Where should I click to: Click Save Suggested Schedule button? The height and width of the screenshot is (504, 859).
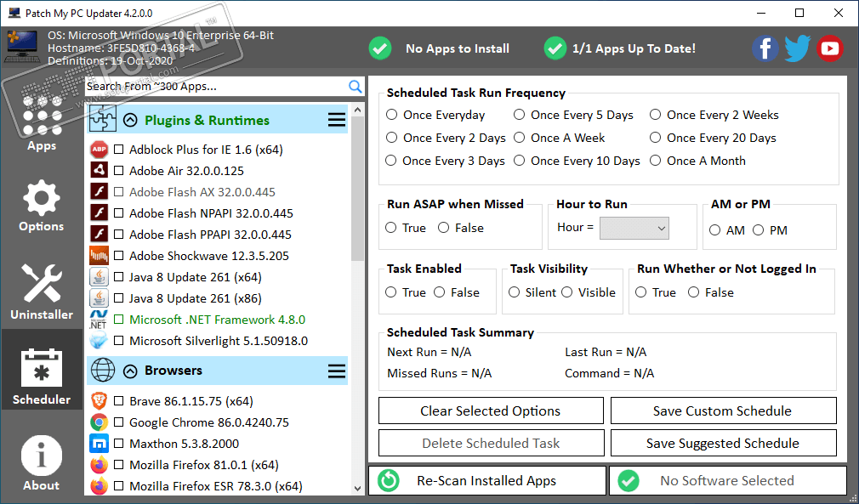(x=723, y=444)
